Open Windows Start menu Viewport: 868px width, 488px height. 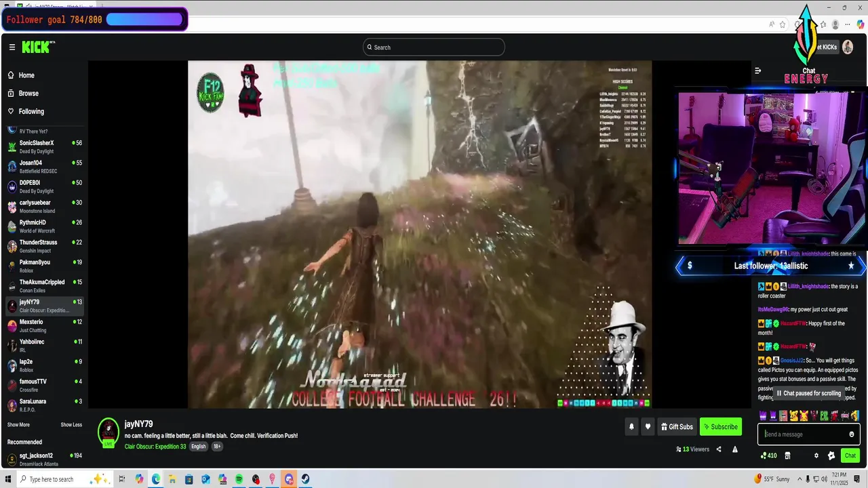[7, 479]
